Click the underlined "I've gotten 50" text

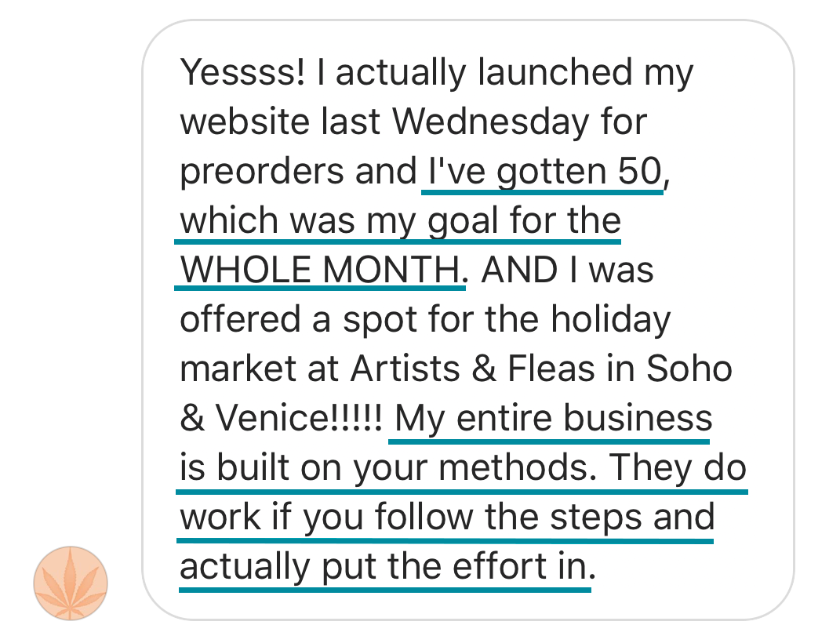coord(543,172)
